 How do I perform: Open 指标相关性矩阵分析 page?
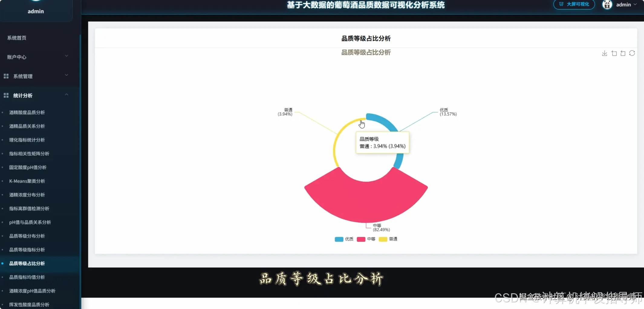[29, 154]
